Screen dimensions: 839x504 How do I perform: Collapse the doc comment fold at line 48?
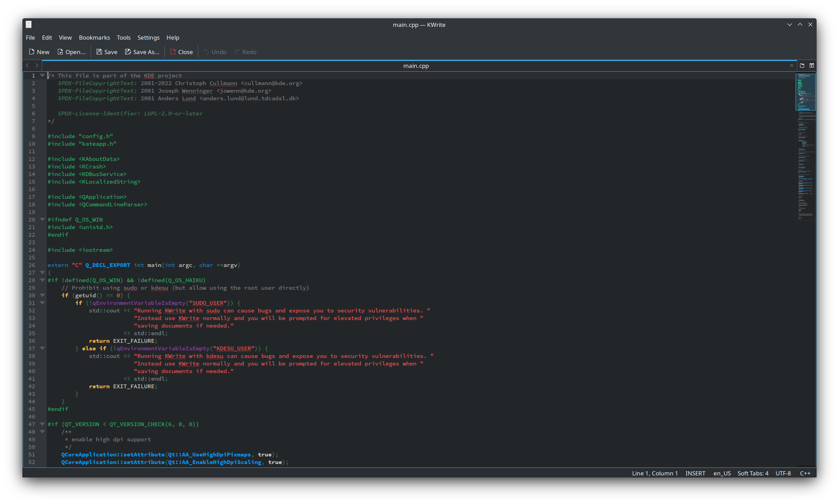tap(42, 432)
